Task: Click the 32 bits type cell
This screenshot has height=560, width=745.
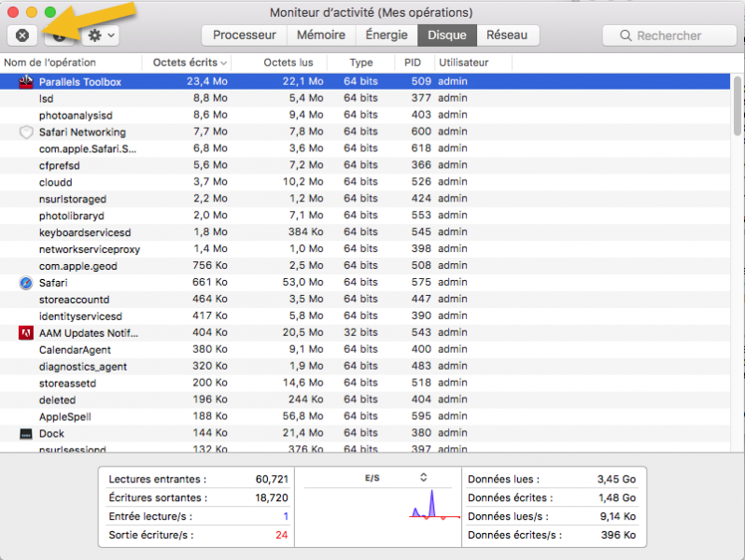Action: pyautogui.click(x=360, y=332)
